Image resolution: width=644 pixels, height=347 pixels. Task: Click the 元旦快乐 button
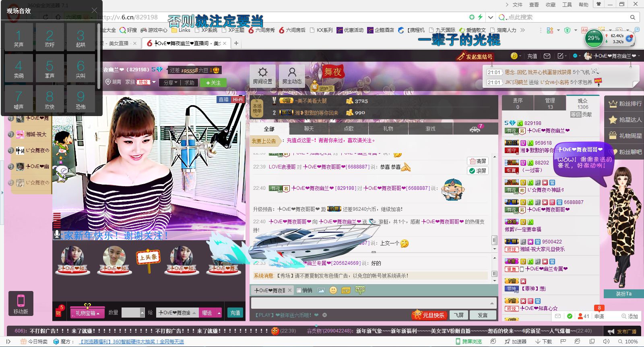429,315
